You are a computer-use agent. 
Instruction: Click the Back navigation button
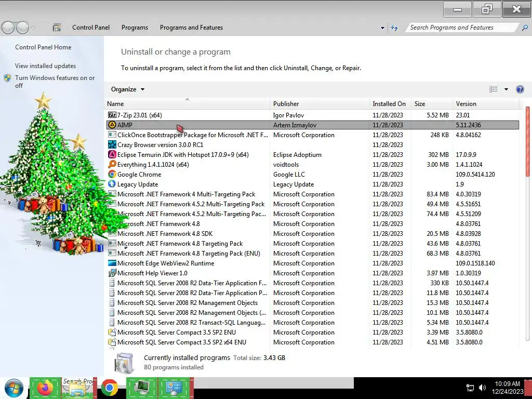[8, 28]
